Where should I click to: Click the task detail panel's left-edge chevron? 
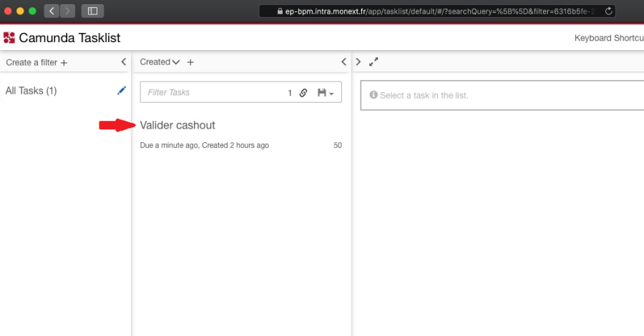[x=358, y=62]
